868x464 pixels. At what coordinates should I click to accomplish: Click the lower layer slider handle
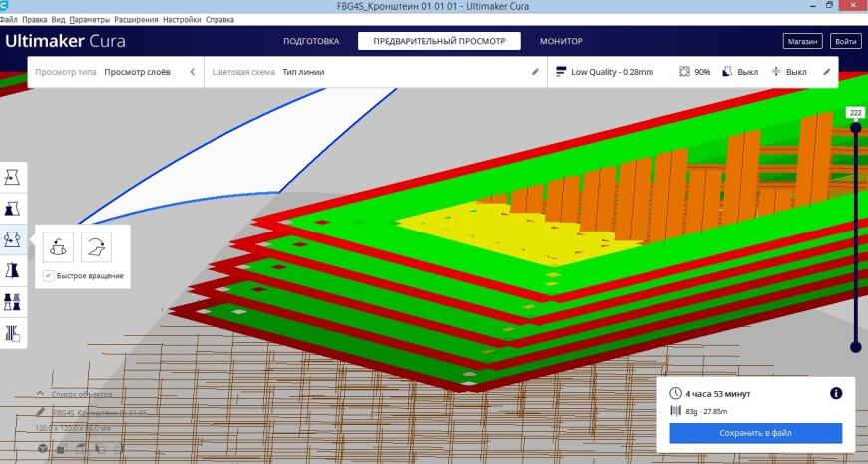pos(856,347)
